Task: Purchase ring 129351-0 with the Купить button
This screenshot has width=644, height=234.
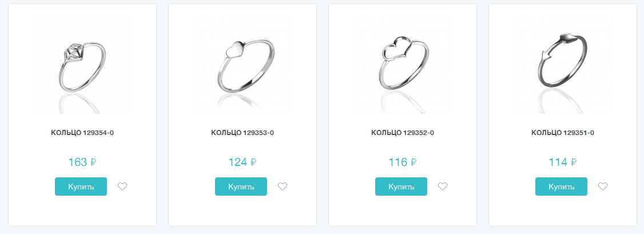Action: click(x=561, y=187)
